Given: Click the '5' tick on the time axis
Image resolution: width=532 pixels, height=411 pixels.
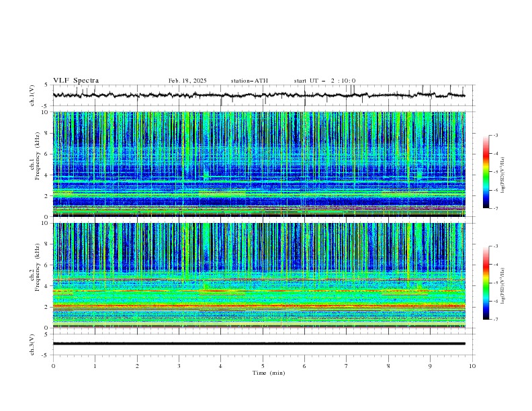Looking at the screenshot, I should 263,366.
